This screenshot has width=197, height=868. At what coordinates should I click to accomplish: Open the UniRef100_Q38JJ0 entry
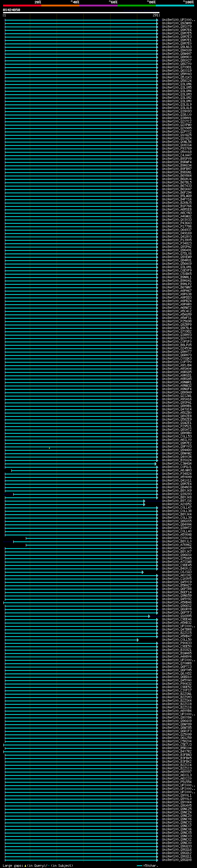(176, 115)
